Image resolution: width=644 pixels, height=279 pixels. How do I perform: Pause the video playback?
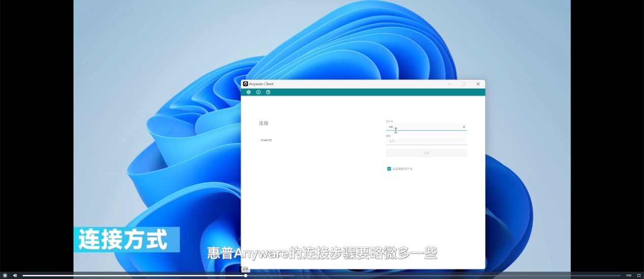[5, 275]
